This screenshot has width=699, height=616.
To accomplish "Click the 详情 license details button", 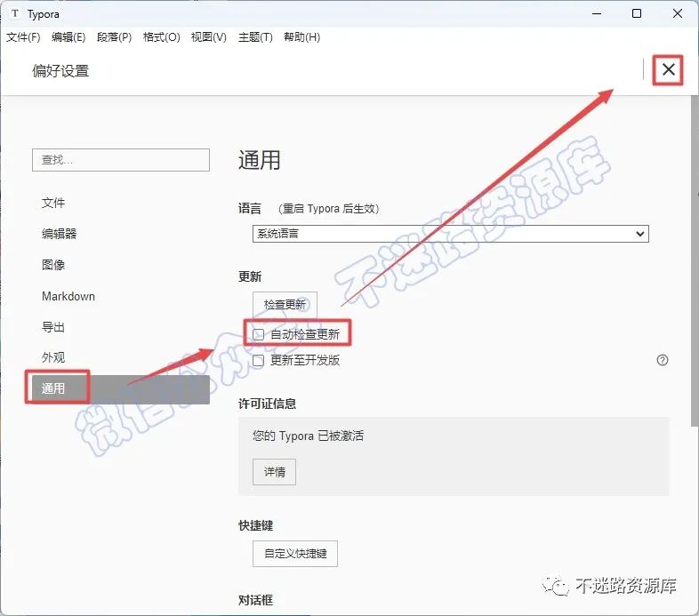I will coord(274,472).
